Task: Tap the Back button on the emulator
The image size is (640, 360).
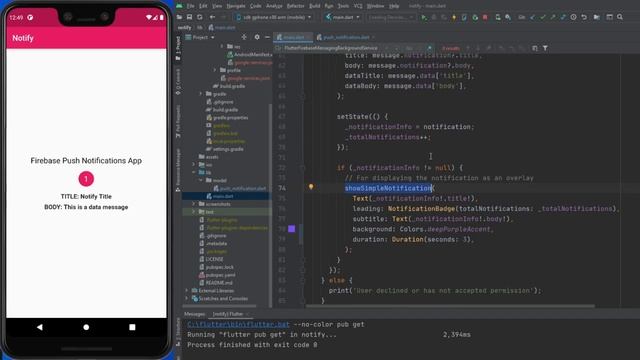Action: [x=40, y=327]
